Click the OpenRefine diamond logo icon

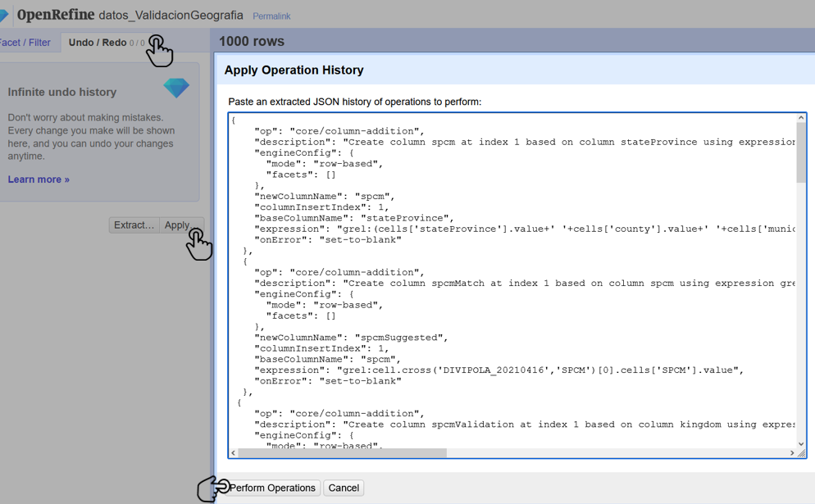coord(4,16)
